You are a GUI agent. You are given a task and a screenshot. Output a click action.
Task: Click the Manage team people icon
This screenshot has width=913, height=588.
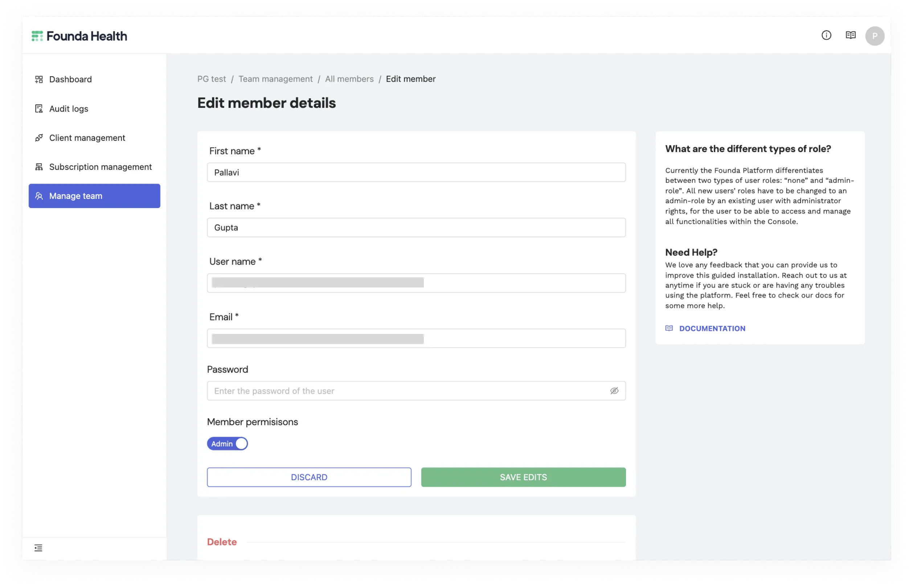39,196
